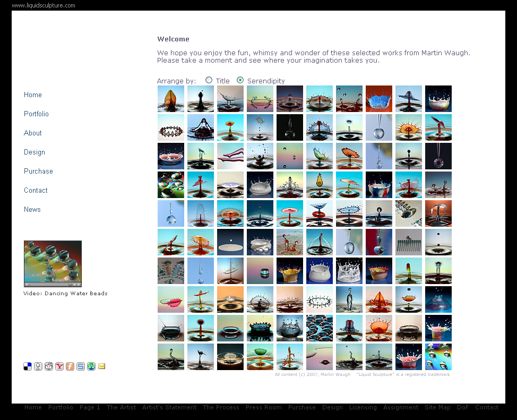Screen dimensions: 517x420
Task: Open the spoon with droplets thumbnail
Action: coord(409,213)
